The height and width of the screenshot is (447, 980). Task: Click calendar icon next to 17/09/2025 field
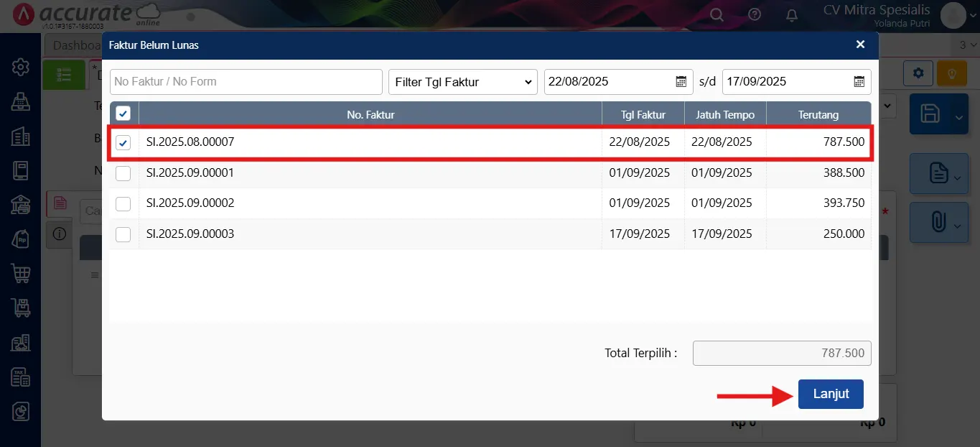coord(859,82)
